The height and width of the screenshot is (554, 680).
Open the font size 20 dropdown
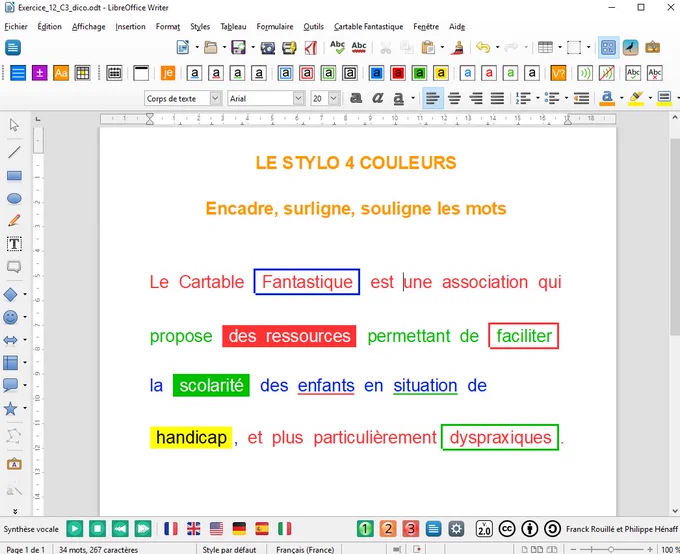(x=333, y=98)
